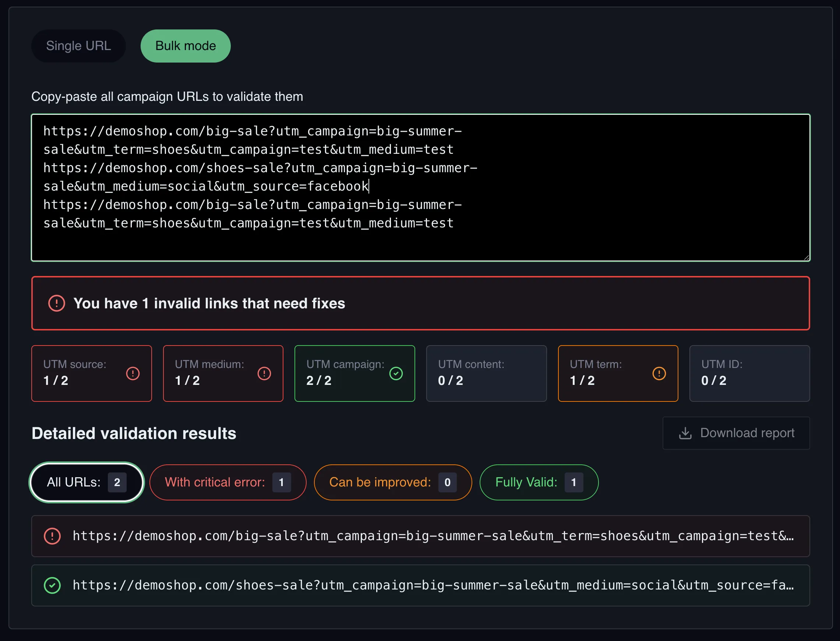840x641 pixels.
Task: Show All URLs filter
Action: [87, 482]
